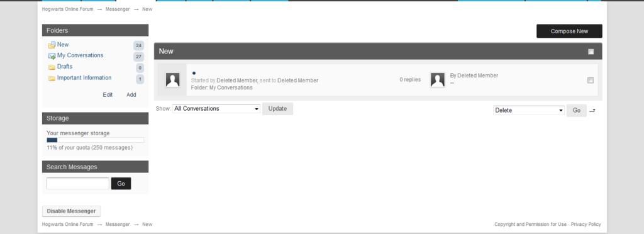The image size is (644, 234).
Task: Click the arrow icon next to the Go button
Action: pyautogui.click(x=592, y=111)
